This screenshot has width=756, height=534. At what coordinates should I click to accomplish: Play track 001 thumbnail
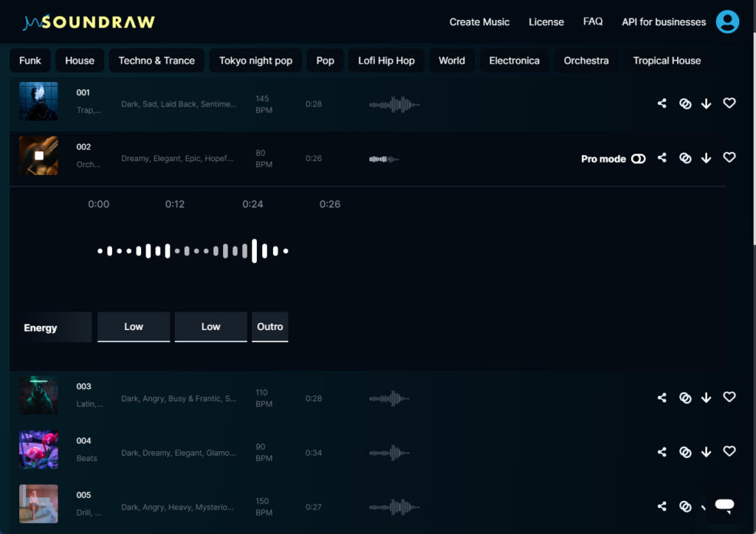tap(38, 101)
